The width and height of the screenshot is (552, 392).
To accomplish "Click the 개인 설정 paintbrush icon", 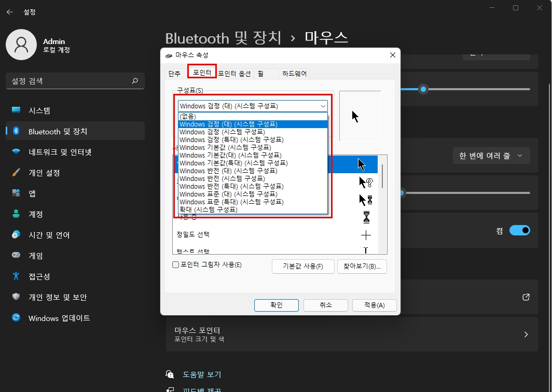I will (16, 173).
